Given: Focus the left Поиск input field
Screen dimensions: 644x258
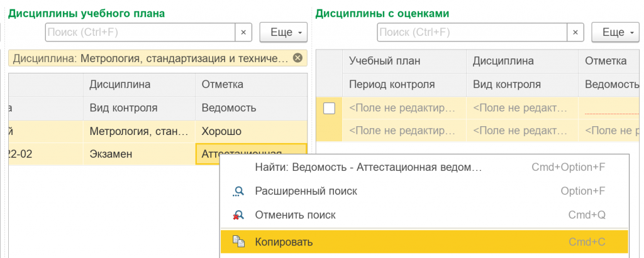Looking at the screenshot, I should pyautogui.click(x=140, y=32).
